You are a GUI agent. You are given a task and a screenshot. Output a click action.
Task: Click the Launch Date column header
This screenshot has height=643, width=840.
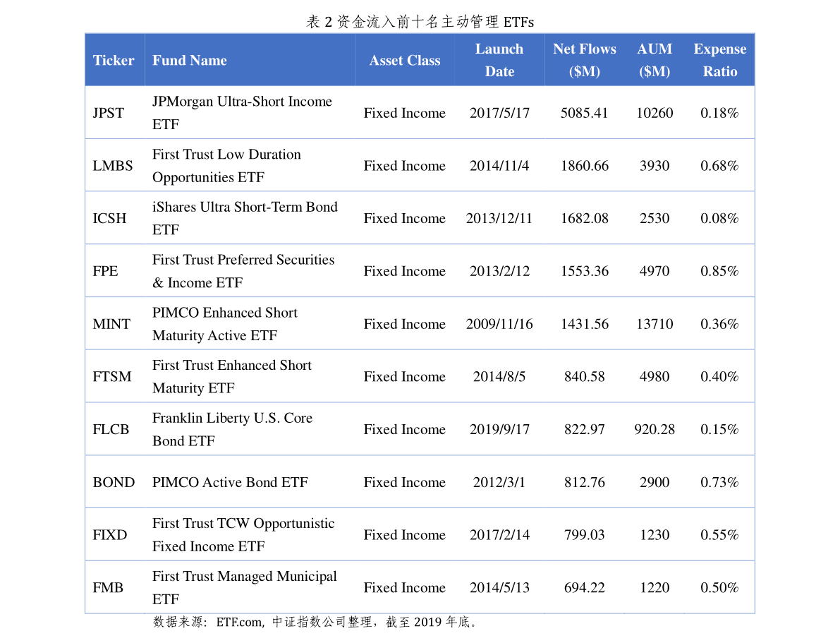coord(499,60)
